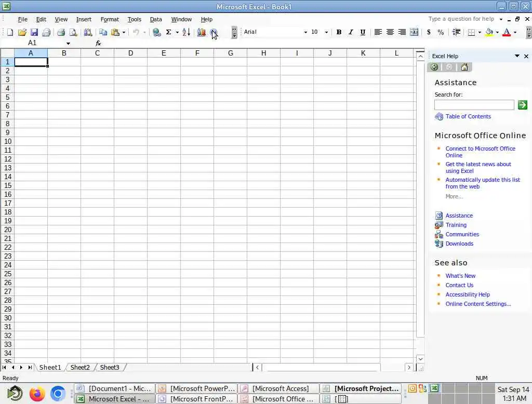This screenshot has height=404, width=532.
Task: Open the Name Box dropdown
Action: (x=68, y=44)
